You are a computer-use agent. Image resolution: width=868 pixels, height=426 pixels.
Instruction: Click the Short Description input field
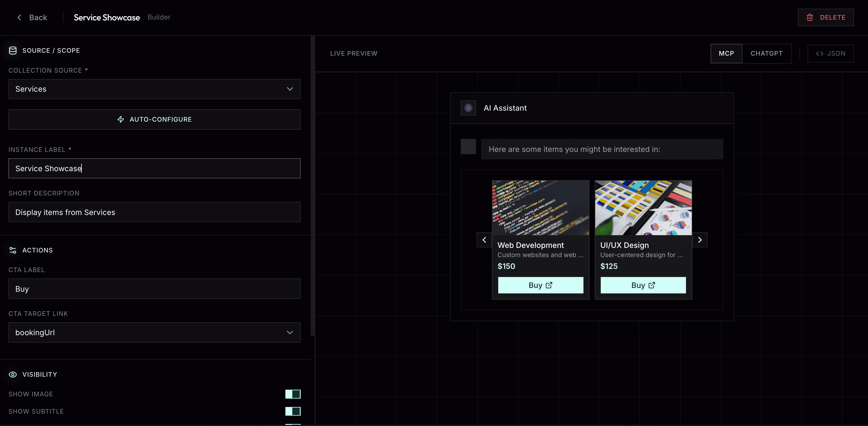click(x=154, y=212)
